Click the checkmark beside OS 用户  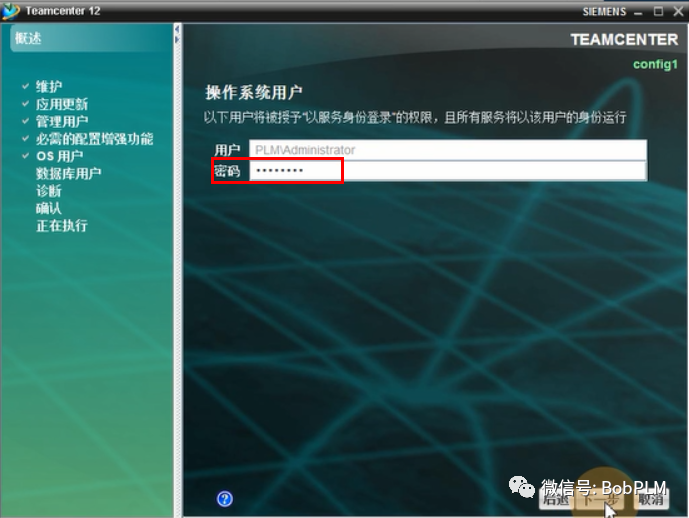pos(25,156)
